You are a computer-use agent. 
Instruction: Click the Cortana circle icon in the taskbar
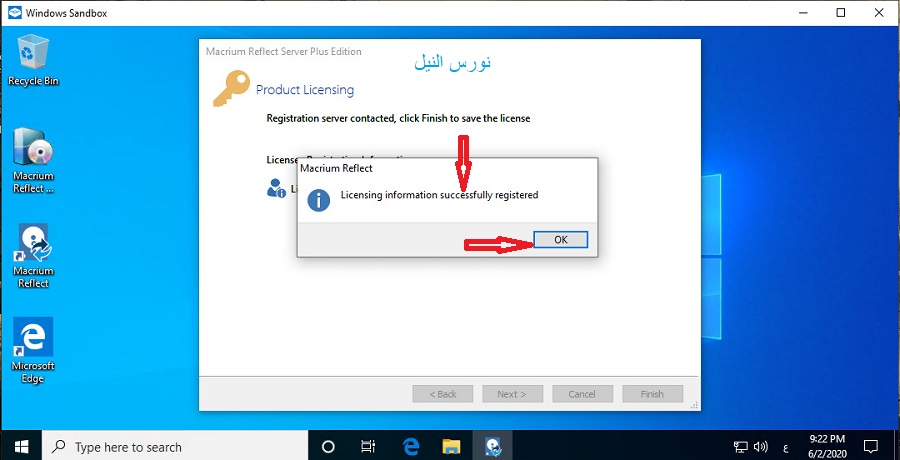(x=328, y=446)
